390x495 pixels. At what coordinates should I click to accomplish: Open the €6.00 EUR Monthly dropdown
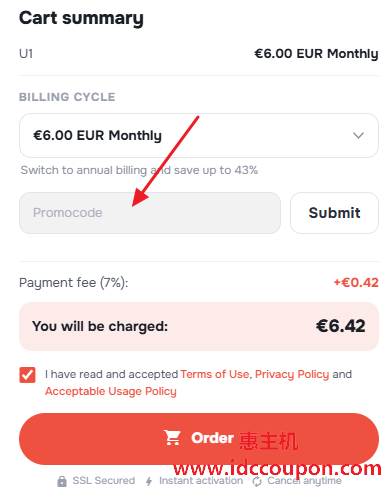click(199, 135)
